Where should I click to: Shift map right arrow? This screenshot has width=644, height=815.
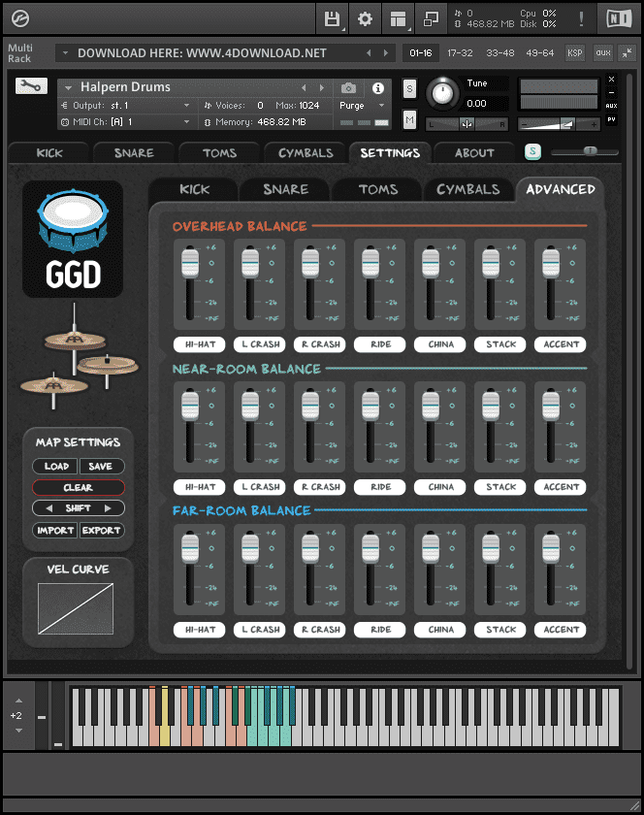pos(108,507)
